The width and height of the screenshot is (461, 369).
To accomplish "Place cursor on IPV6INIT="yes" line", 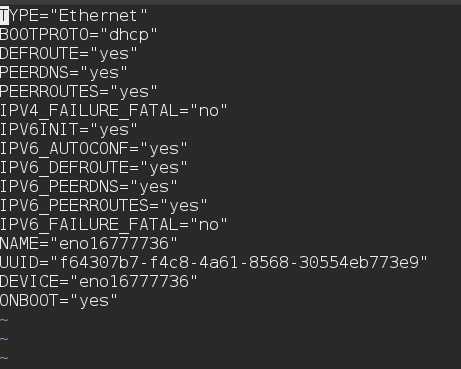I will [69, 130].
